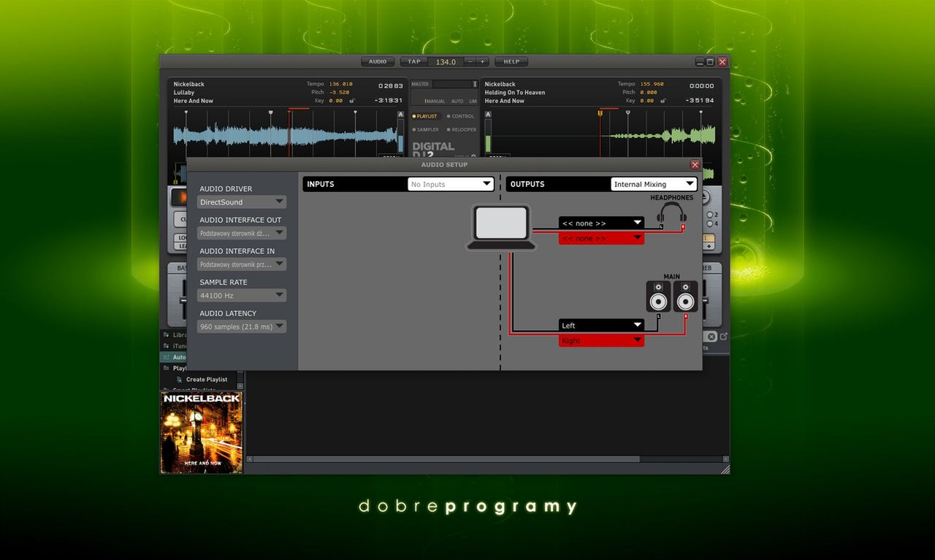
Task: Open the Audio Latency 960 samples dropdown
Action: (x=241, y=326)
